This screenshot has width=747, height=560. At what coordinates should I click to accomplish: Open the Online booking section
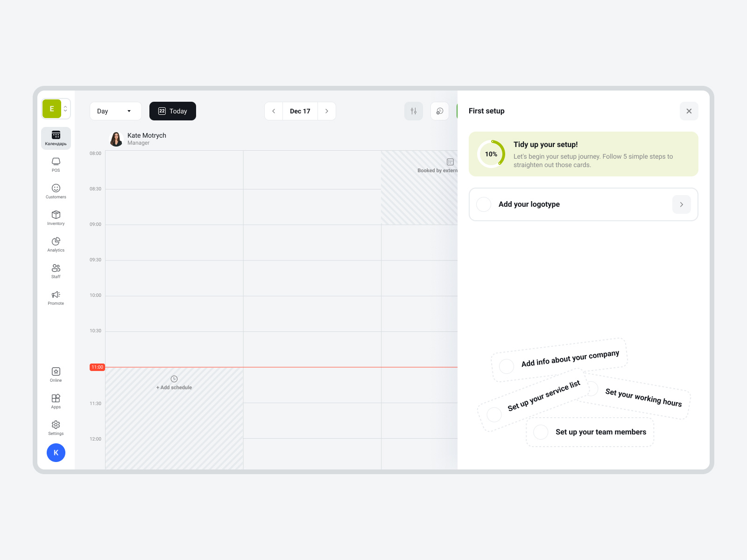pyautogui.click(x=56, y=374)
